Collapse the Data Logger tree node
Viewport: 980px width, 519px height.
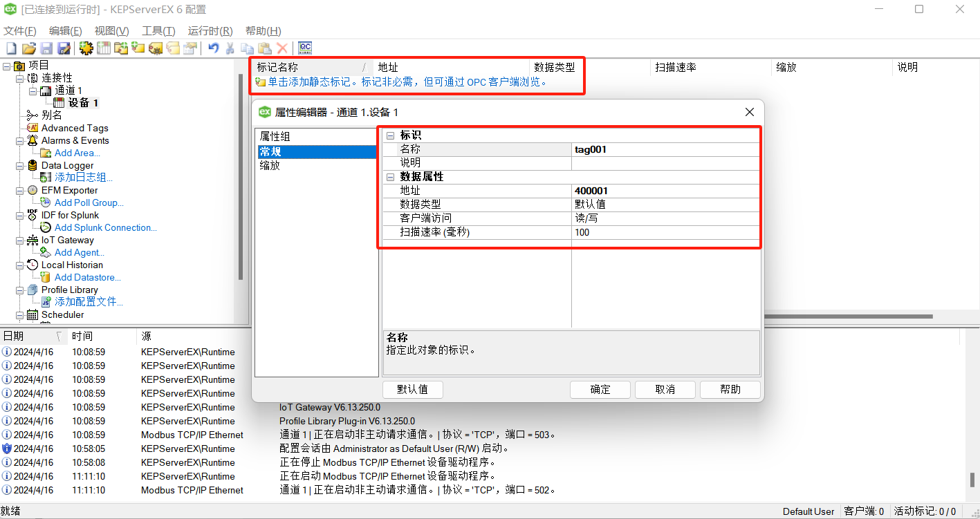coord(20,165)
